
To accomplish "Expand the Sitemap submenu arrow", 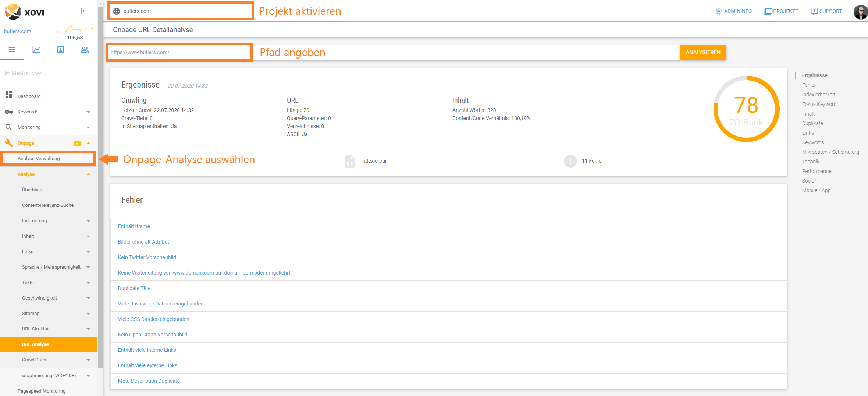I will (88, 314).
